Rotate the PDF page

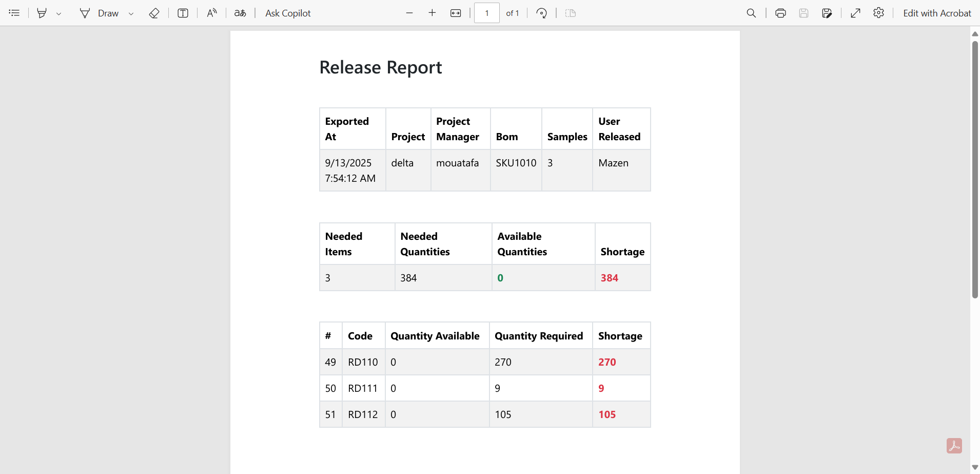(542, 13)
